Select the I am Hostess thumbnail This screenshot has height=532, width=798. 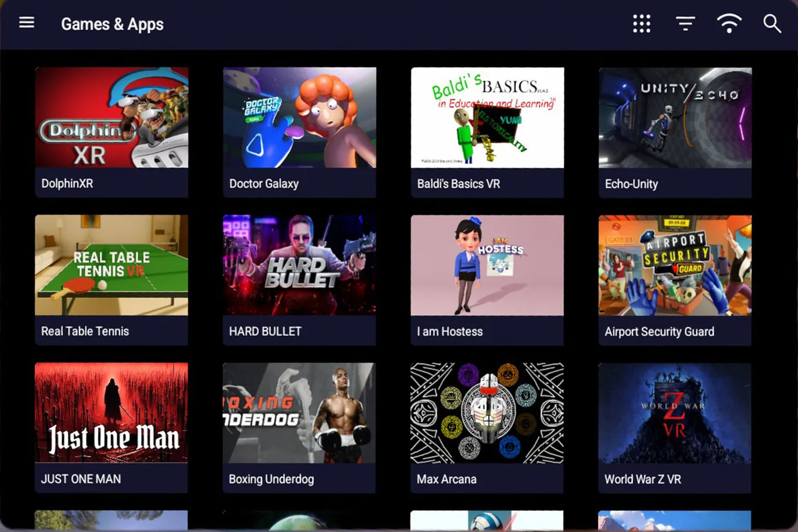pyautogui.click(x=487, y=265)
